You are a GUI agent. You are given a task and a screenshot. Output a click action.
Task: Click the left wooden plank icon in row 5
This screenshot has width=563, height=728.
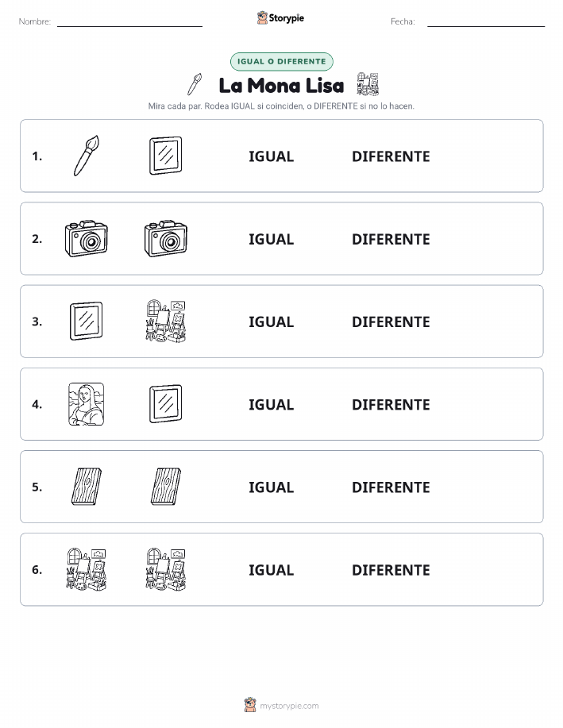(x=87, y=487)
